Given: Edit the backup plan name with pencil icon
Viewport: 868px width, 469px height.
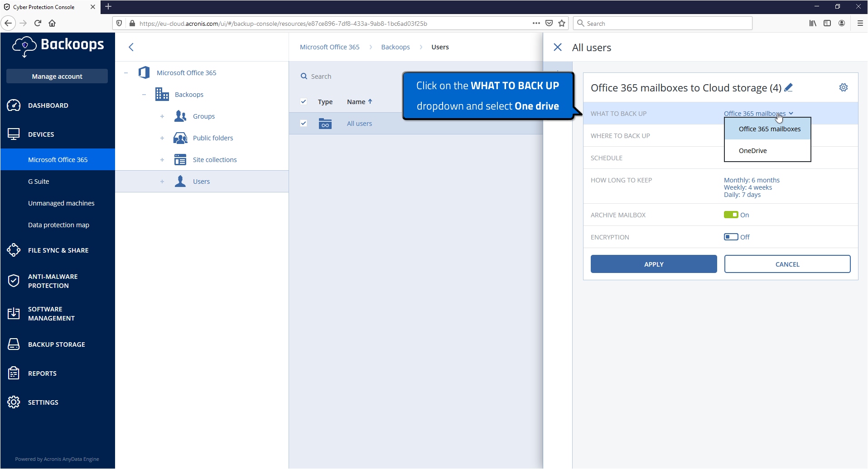Looking at the screenshot, I should (788, 87).
